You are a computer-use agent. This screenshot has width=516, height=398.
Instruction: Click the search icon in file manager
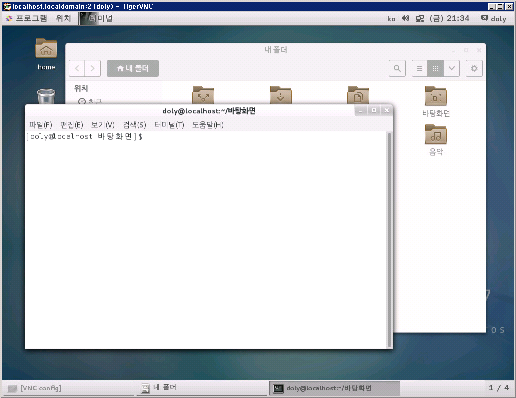pyautogui.click(x=397, y=68)
